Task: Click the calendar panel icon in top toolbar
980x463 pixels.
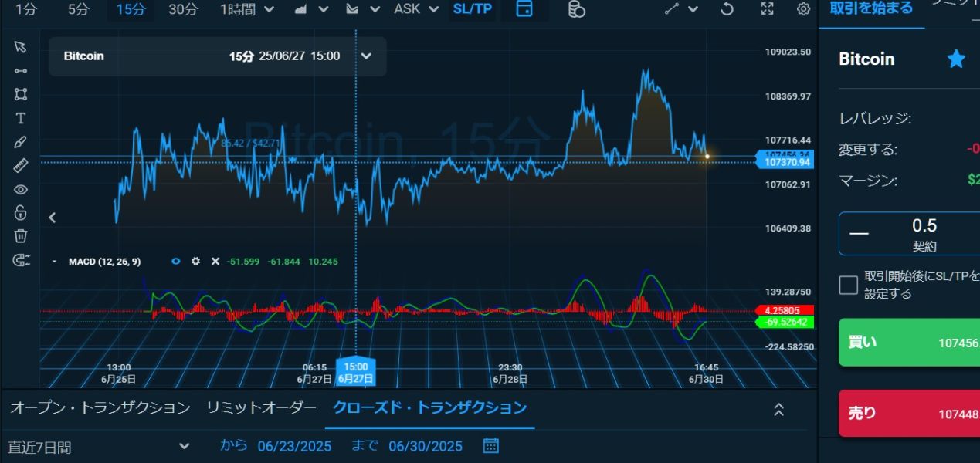Action: click(x=524, y=9)
